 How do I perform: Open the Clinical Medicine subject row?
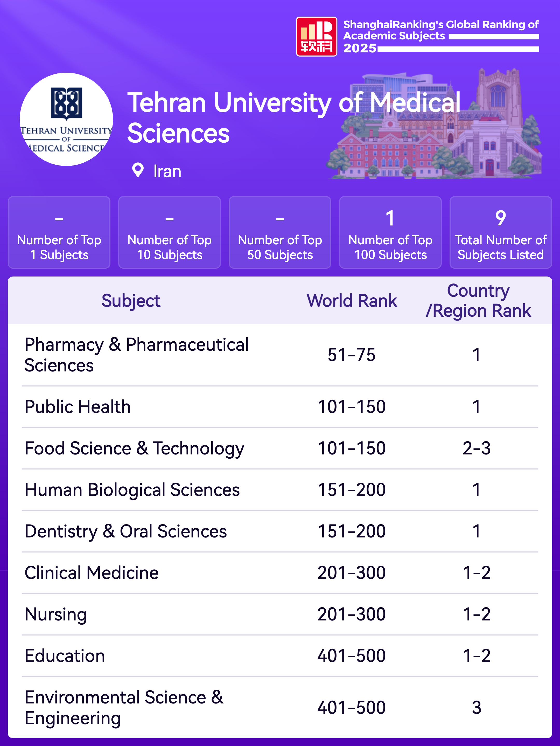91,573
